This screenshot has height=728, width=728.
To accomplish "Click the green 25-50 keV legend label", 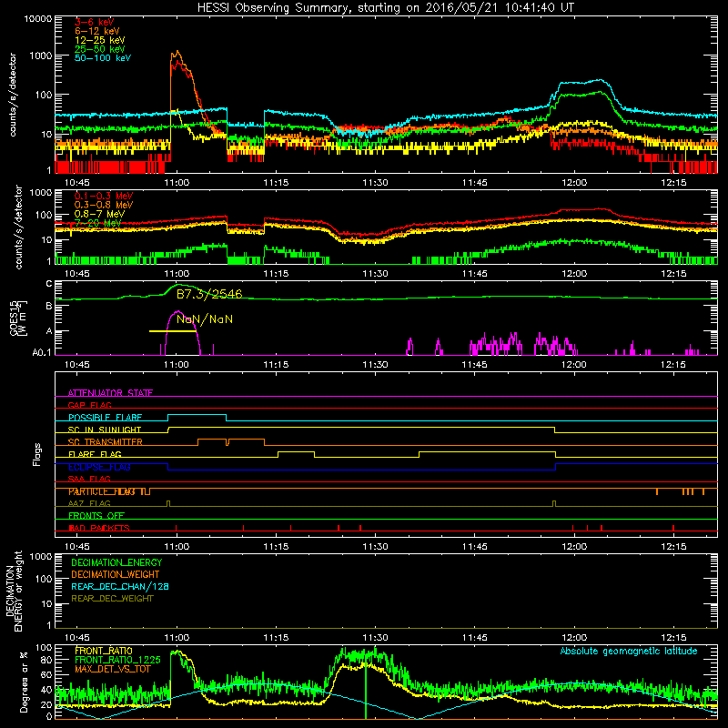I will coord(100,49).
